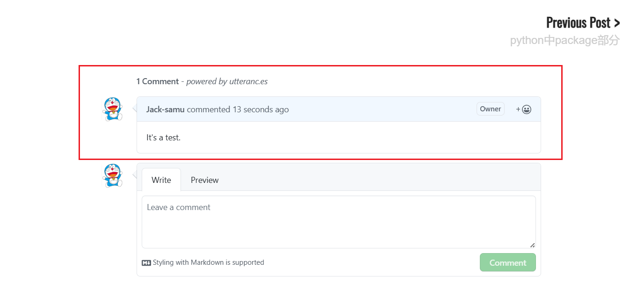
Task: Click the comment text "It's a test."
Action: pos(163,138)
